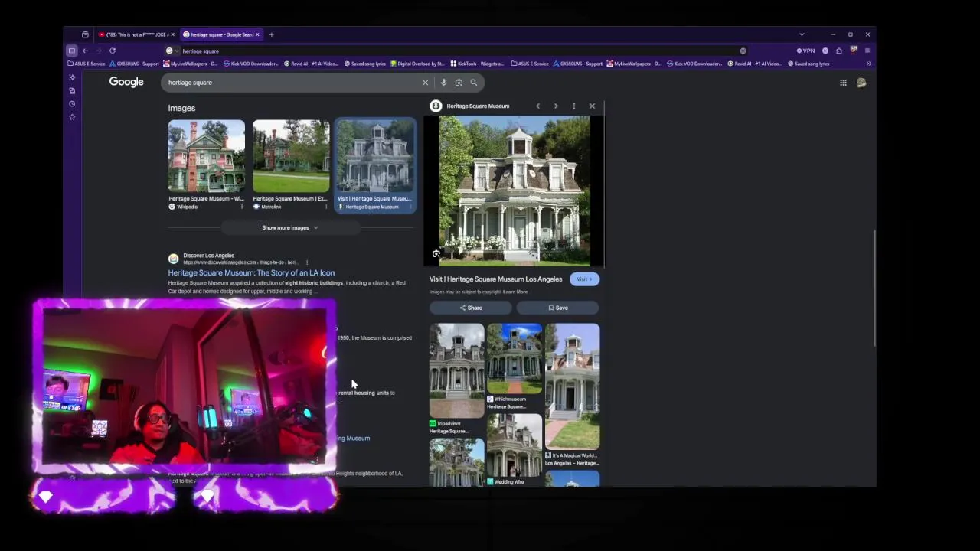The width and height of the screenshot is (980, 551).
Task: Open the KickTools Widgets bookmark
Action: (478, 64)
